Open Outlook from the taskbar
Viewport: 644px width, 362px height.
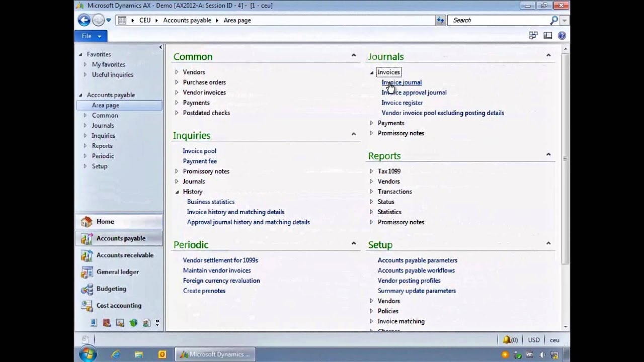pos(162,354)
